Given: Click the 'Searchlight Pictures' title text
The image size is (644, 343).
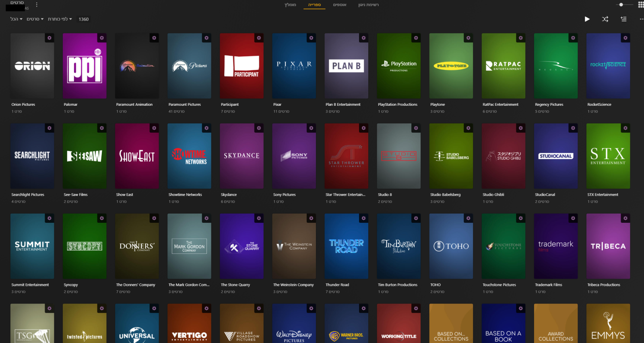Looking at the screenshot, I should [x=28, y=195].
